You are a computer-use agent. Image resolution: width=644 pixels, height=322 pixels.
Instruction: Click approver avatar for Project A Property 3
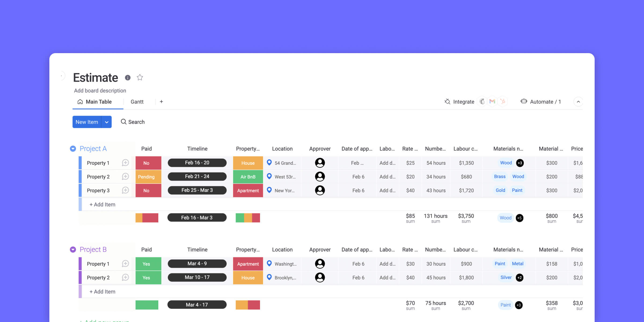pos(320,190)
